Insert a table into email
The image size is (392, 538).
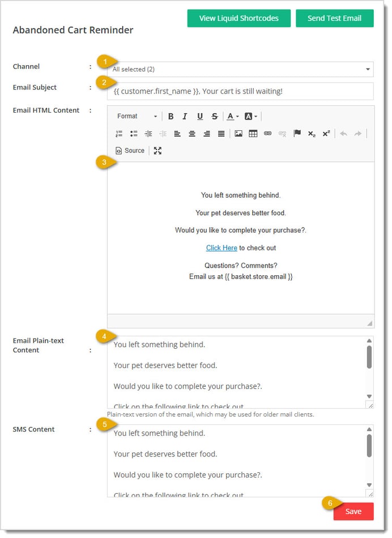(253, 134)
